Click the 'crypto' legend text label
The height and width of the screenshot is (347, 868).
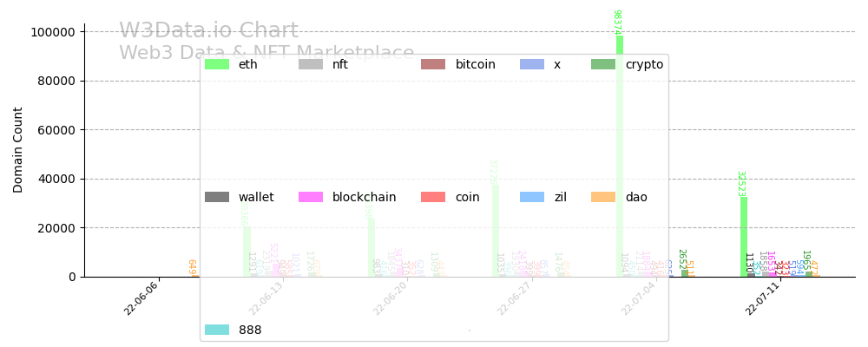pyautogui.click(x=644, y=64)
